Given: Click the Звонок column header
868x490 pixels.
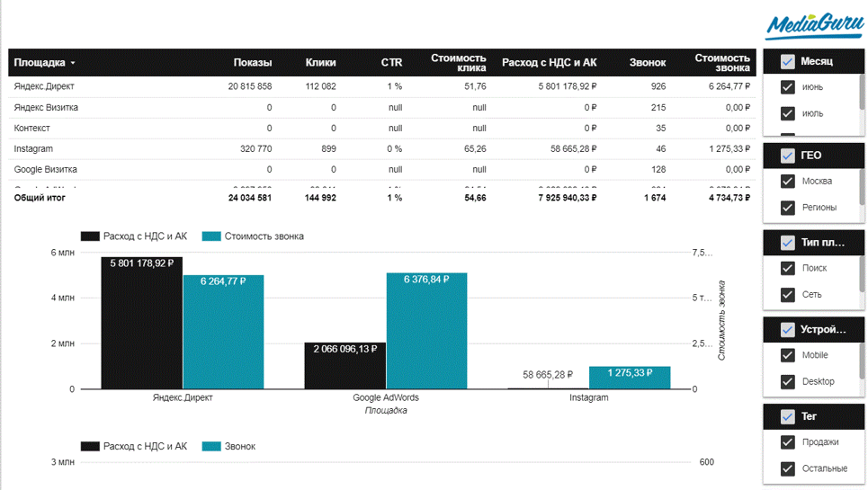Looking at the screenshot, I should click(648, 63).
